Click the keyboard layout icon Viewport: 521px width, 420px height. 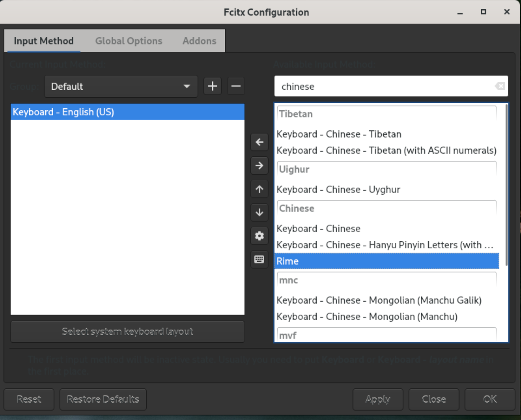tap(259, 260)
